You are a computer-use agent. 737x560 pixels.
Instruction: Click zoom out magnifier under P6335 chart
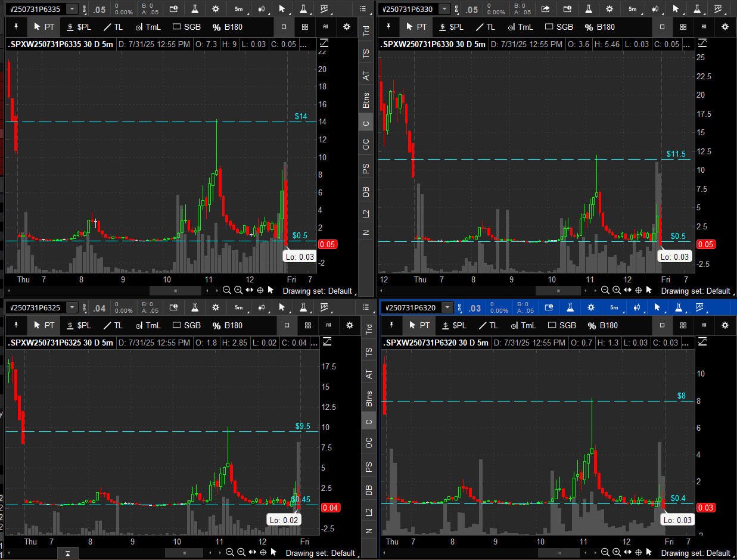[x=226, y=290]
